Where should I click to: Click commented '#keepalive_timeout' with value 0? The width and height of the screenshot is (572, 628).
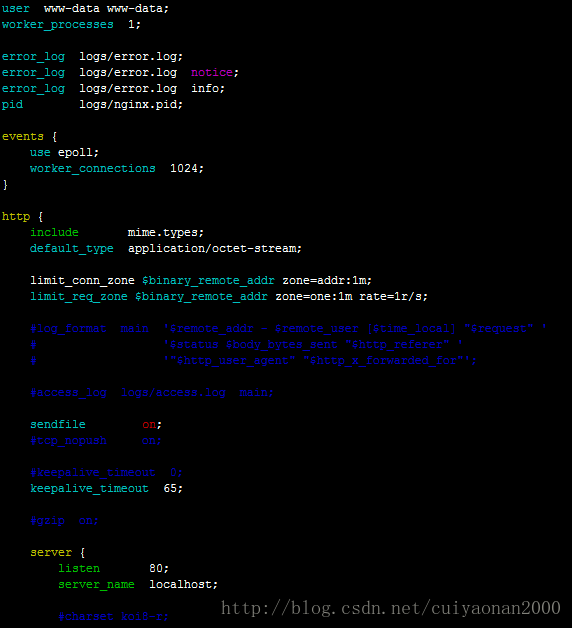pos(93,473)
